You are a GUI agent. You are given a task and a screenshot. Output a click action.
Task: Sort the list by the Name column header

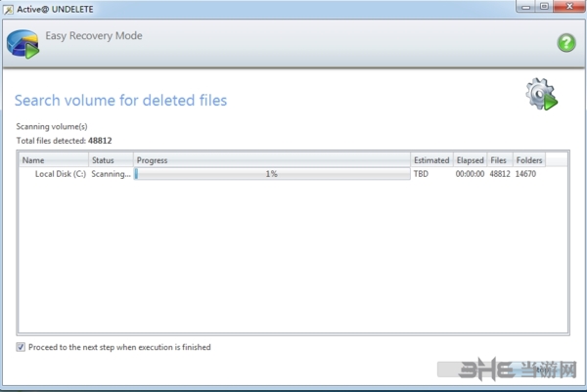coord(54,160)
